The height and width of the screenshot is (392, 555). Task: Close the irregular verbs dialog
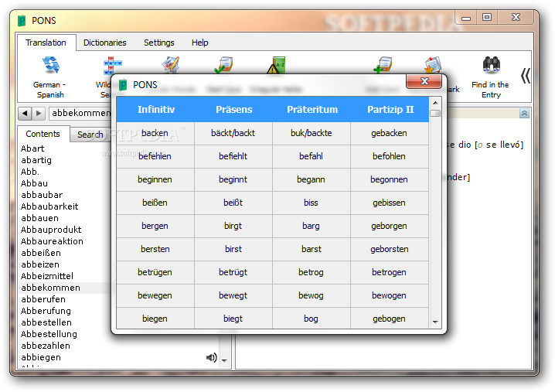pyautogui.click(x=424, y=81)
